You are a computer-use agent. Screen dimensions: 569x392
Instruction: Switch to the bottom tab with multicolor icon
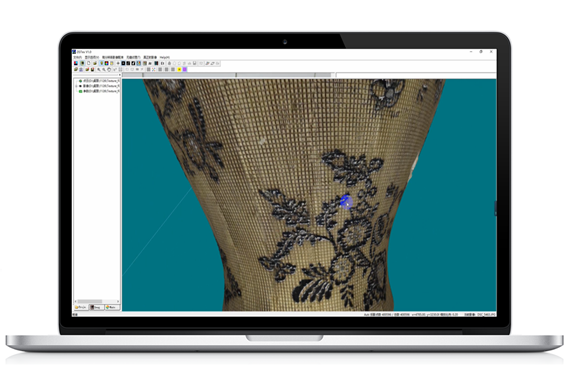coord(112,307)
